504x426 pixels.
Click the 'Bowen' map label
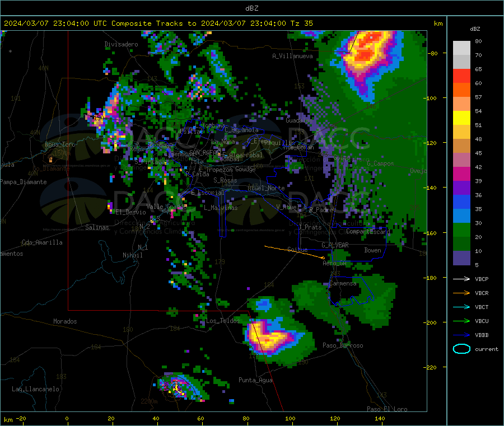click(x=373, y=250)
